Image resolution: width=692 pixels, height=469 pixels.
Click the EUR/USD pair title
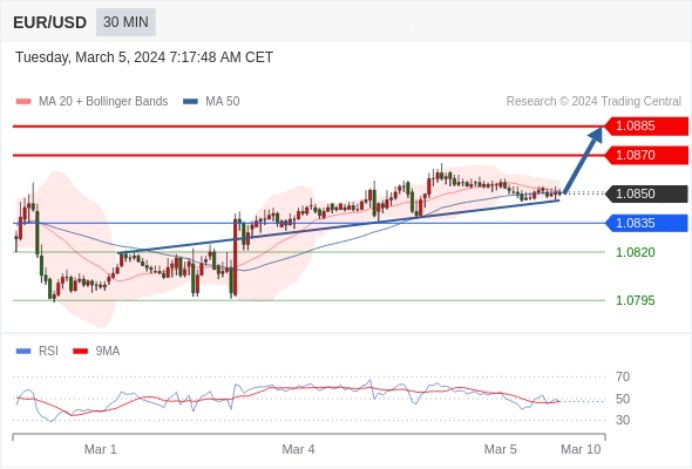[x=50, y=22]
